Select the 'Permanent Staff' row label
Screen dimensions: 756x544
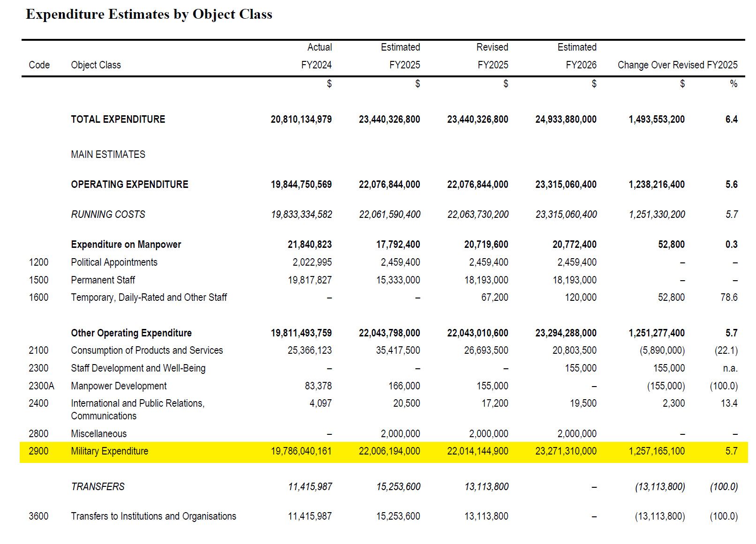click(x=103, y=280)
